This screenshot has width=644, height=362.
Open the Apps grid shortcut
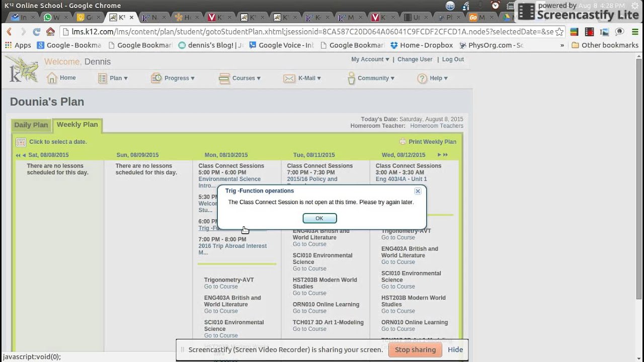[18, 45]
